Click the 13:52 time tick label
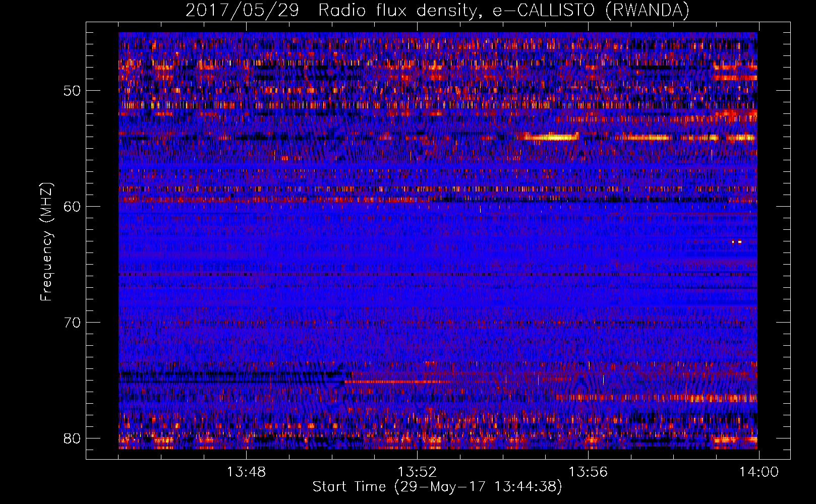This screenshot has width=816, height=504. point(417,472)
